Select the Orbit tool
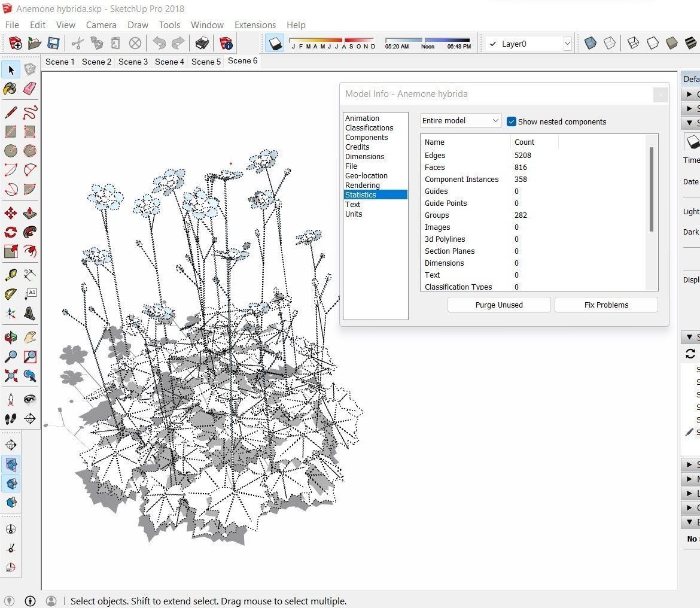700x608 pixels. point(11,337)
